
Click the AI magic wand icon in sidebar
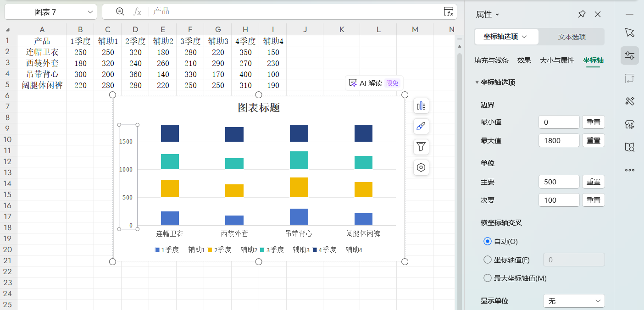[630, 101]
